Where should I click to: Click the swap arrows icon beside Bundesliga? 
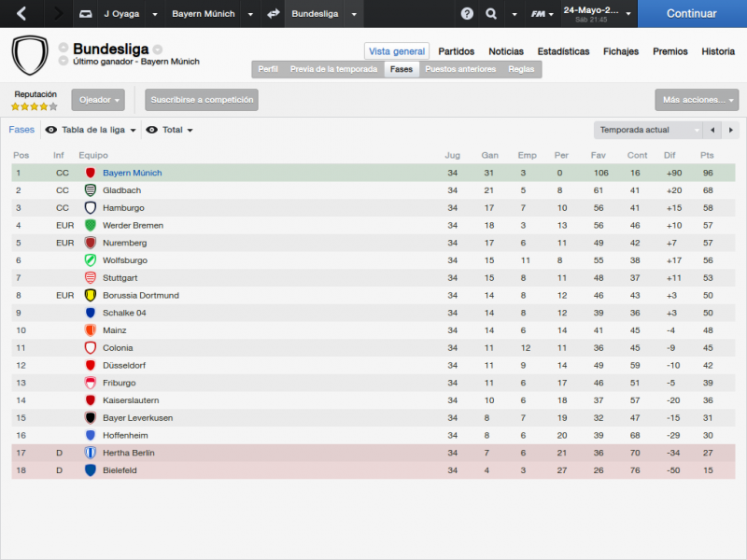click(273, 14)
